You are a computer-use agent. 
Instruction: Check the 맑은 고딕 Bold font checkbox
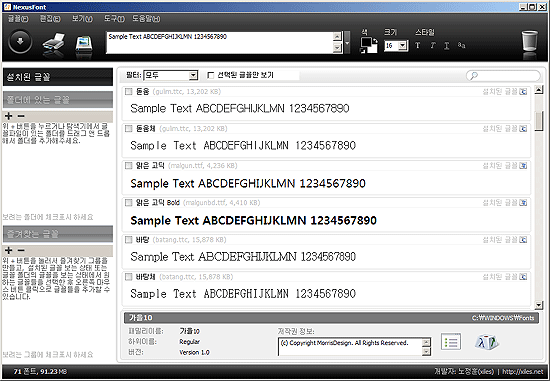tap(129, 203)
